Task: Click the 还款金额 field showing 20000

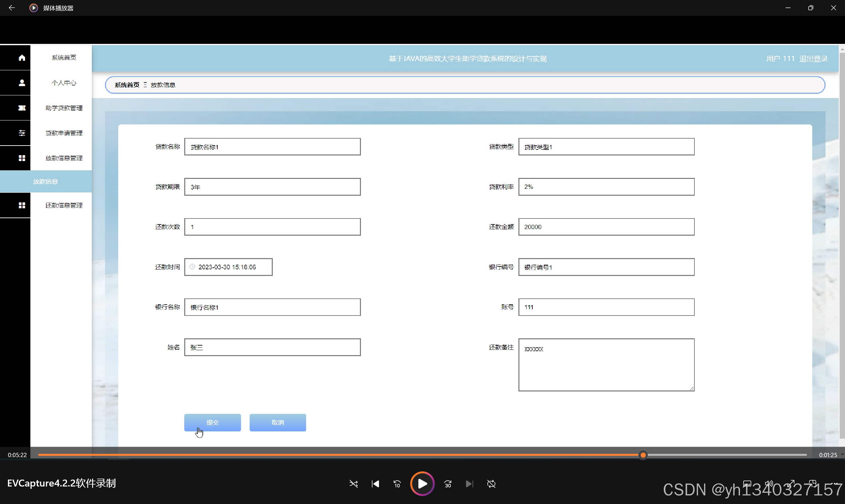Action: pyautogui.click(x=607, y=227)
